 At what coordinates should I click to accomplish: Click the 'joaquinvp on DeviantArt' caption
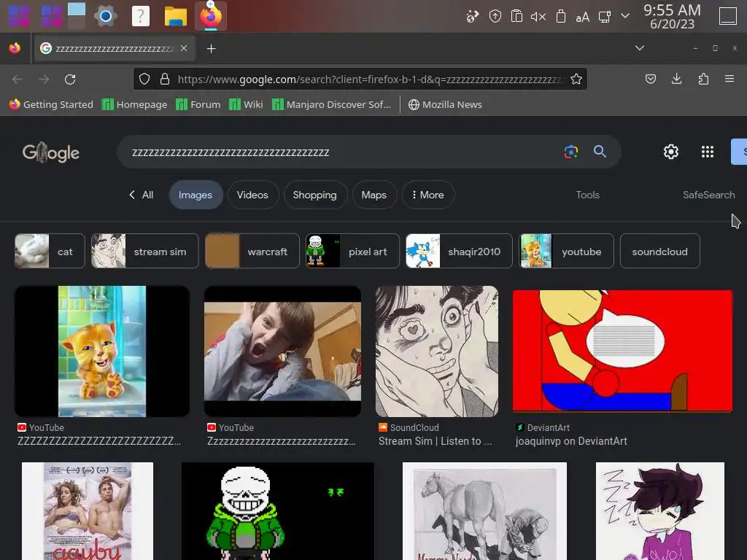coord(571,441)
